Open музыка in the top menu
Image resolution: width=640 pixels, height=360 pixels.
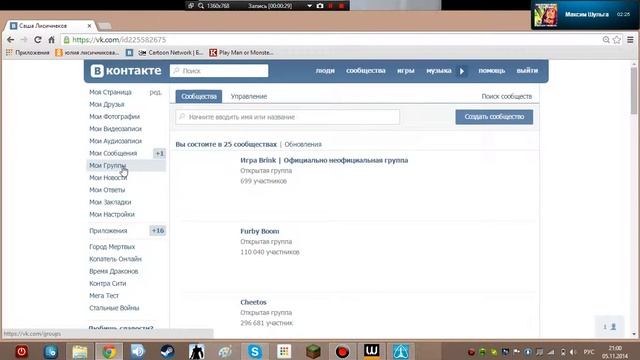tap(439, 71)
